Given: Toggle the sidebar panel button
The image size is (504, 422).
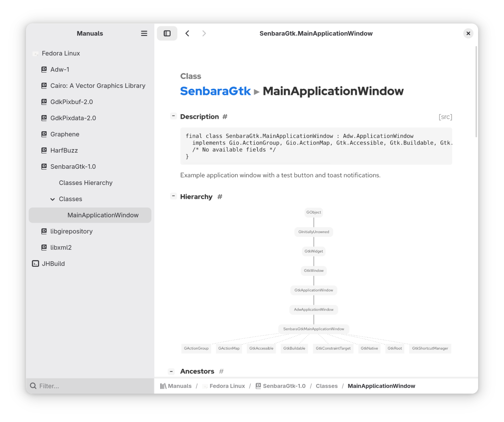Looking at the screenshot, I should click(167, 33).
